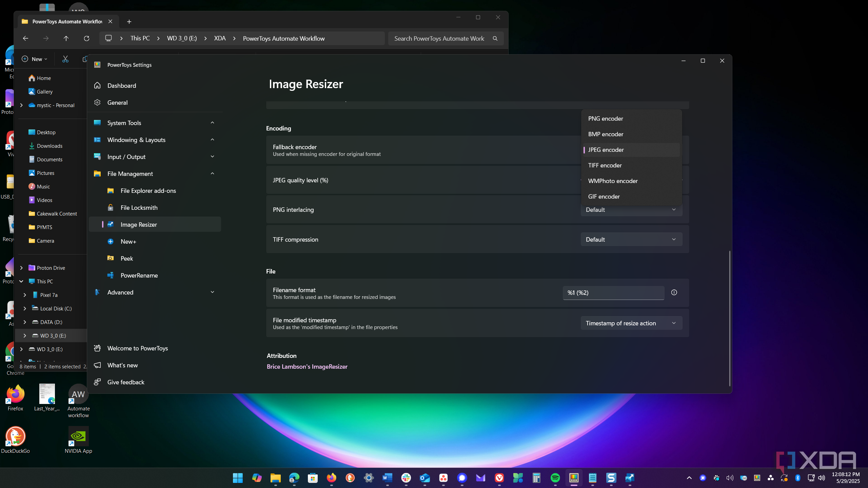
Task: Open Windows Start menu
Action: point(238,478)
